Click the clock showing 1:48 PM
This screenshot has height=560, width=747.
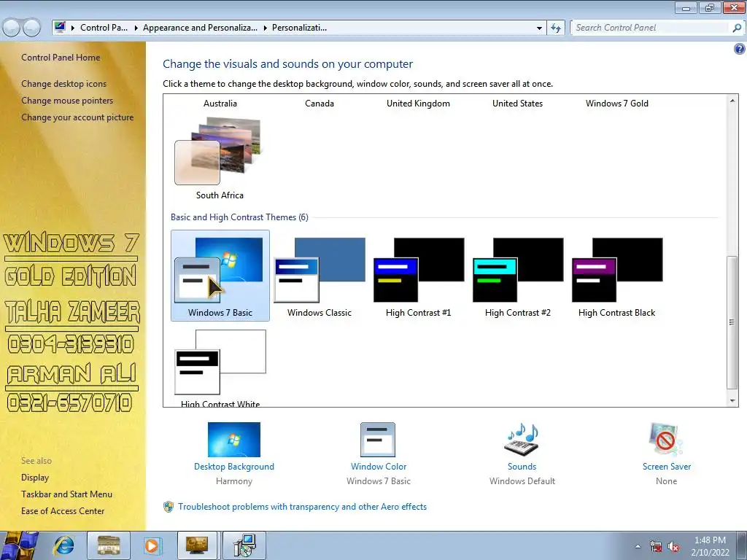click(x=710, y=540)
